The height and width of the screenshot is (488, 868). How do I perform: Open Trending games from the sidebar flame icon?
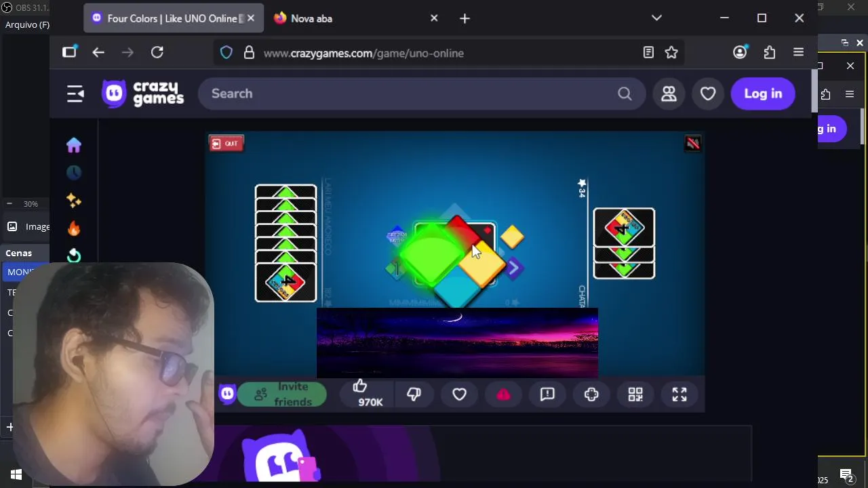(74, 228)
